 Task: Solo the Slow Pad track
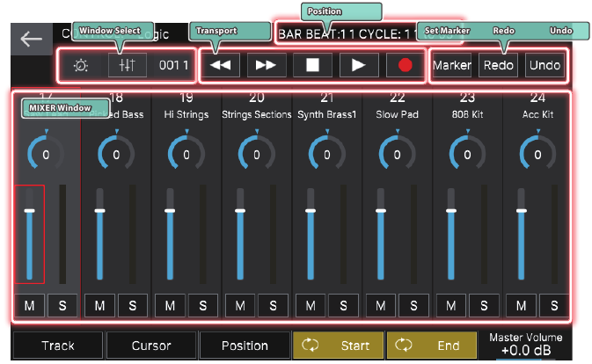413,306
